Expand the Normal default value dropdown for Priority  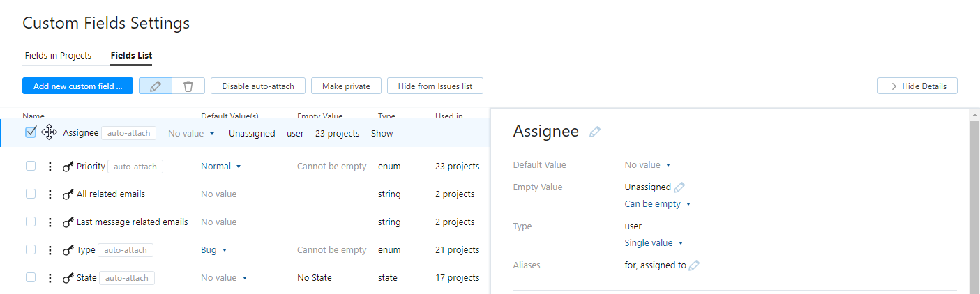220,167
